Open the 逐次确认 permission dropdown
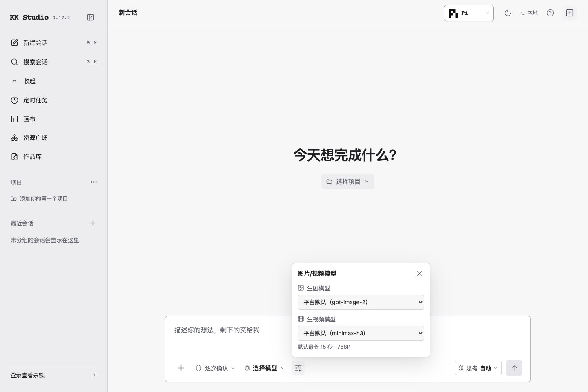588x392 pixels. pos(216,368)
